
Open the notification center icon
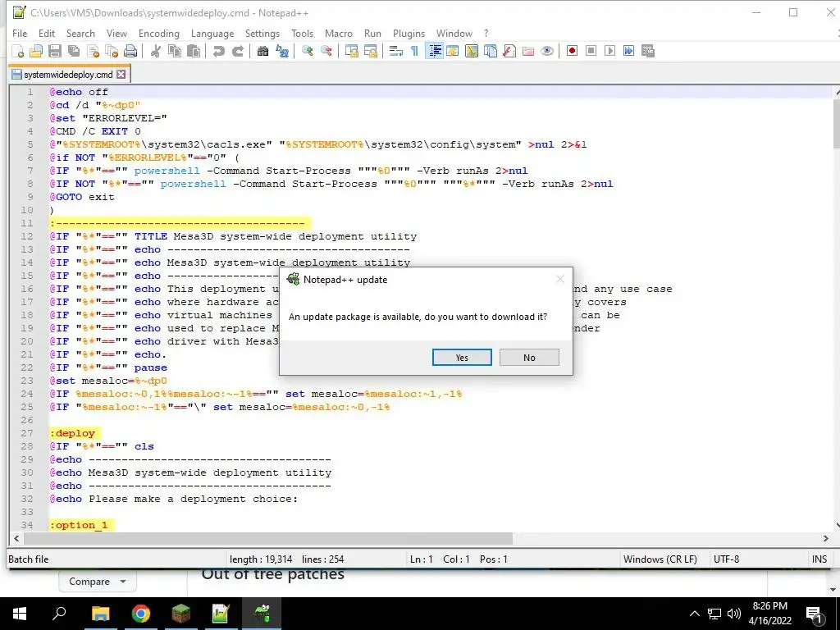(814, 614)
